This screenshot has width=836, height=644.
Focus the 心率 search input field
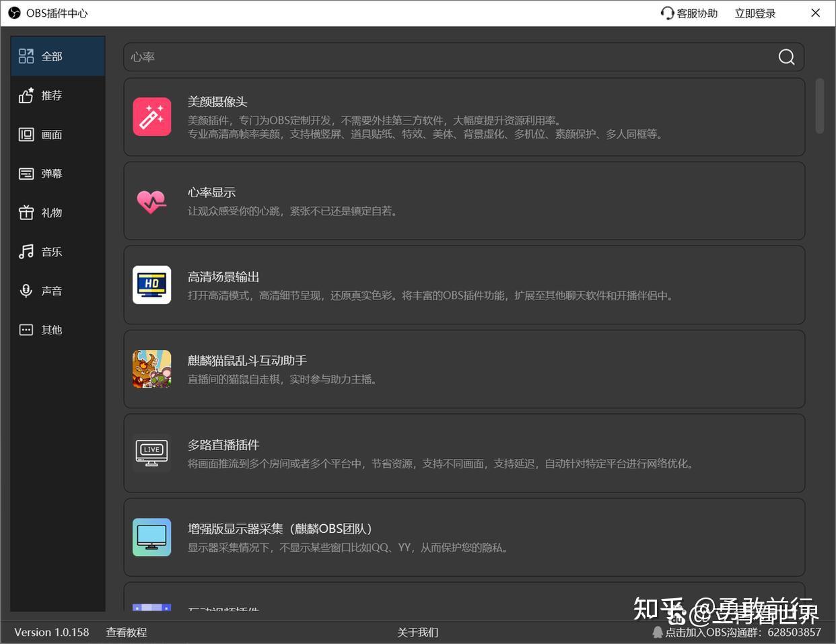(444, 57)
